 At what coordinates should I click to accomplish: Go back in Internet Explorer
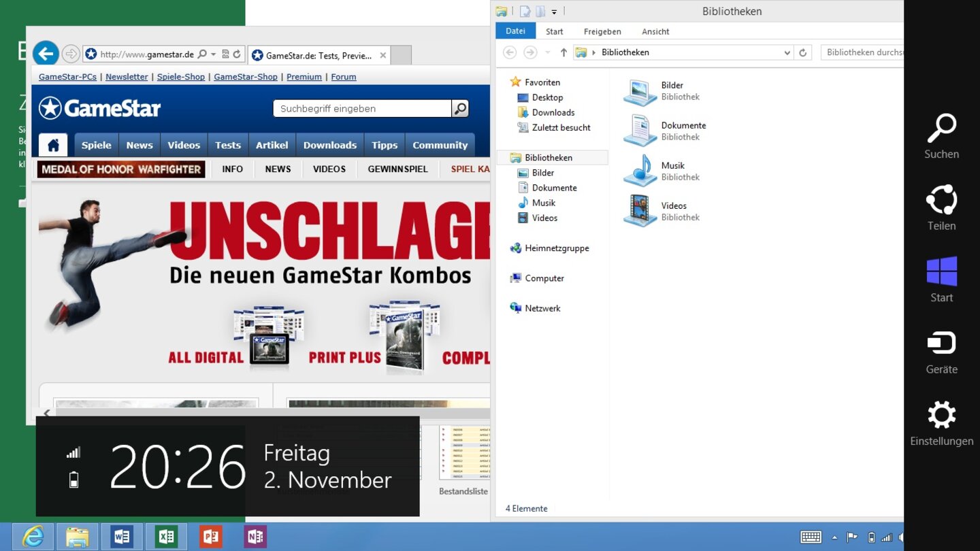click(x=46, y=54)
